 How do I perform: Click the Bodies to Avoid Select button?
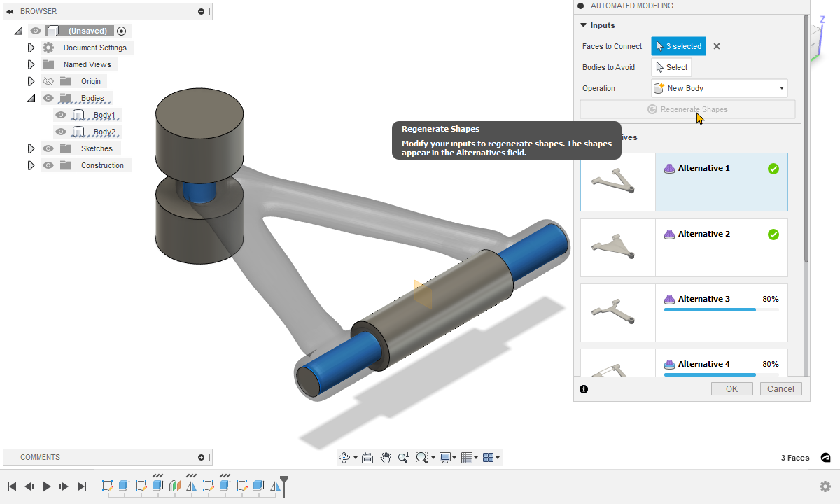(x=671, y=67)
